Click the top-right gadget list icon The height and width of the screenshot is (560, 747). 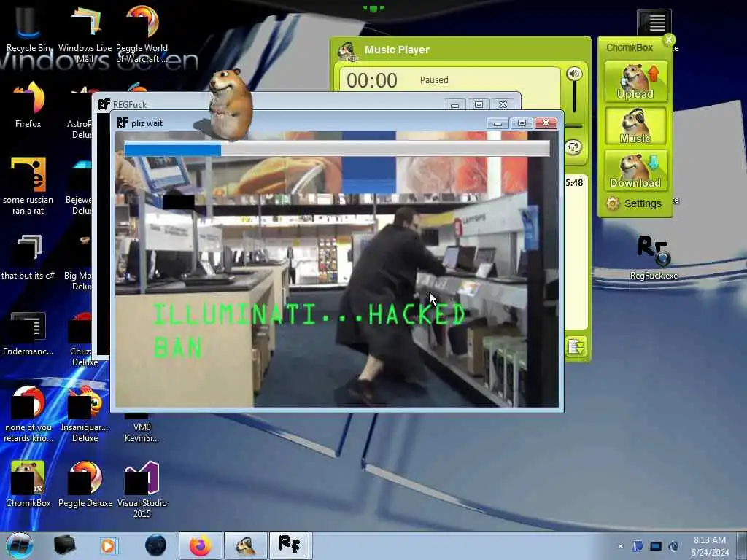click(654, 22)
